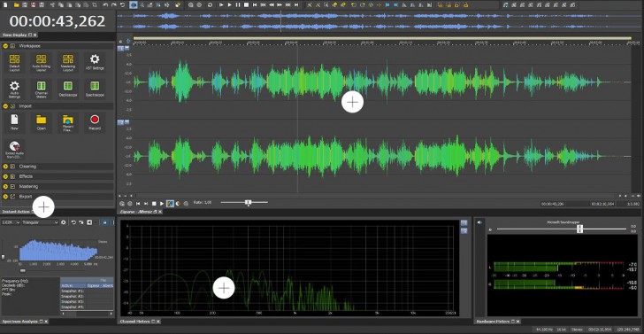Click the Play button in data window transport

pyautogui.click(x=162, y=203)
